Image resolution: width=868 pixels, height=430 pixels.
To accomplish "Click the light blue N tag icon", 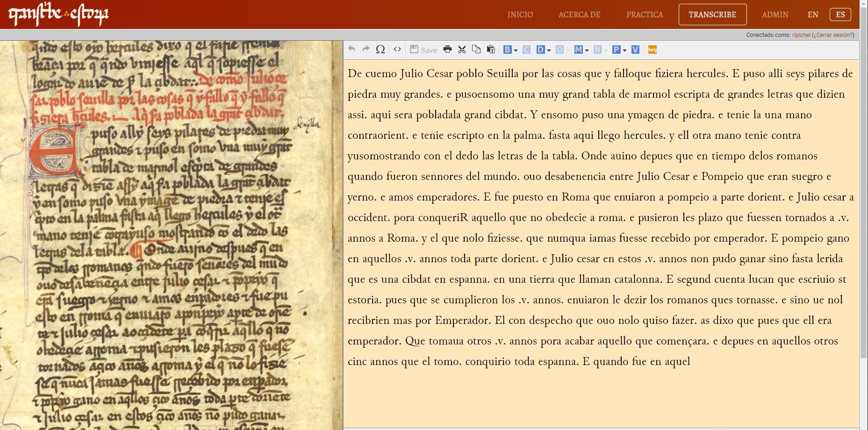I will 597,50.
